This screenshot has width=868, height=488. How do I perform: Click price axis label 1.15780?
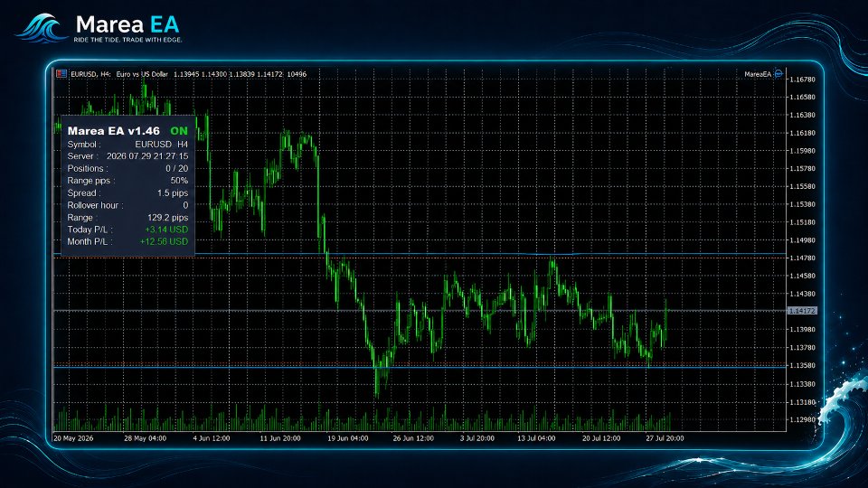point(803,169)
